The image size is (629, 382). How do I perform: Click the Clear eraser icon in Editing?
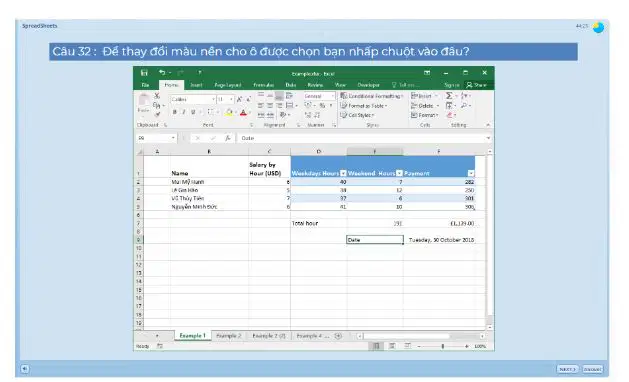coord(450,115)
